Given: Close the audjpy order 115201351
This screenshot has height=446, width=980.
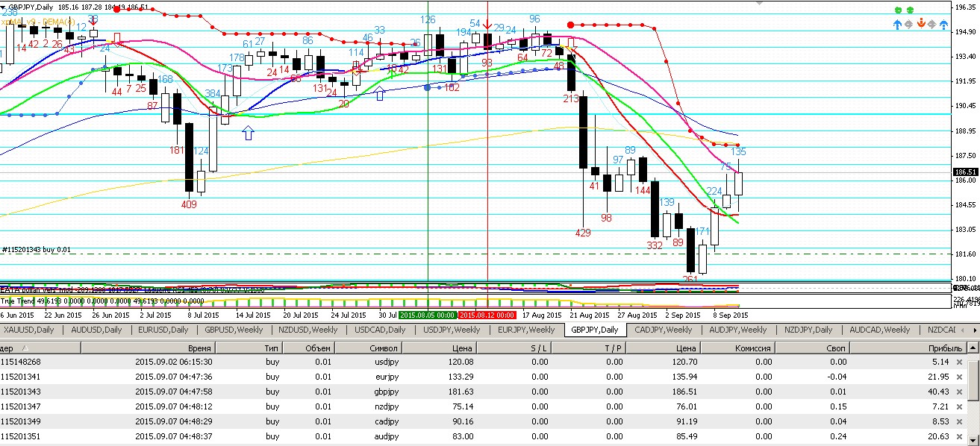Looking at the screenshot, I should click(x=959, y=436).
